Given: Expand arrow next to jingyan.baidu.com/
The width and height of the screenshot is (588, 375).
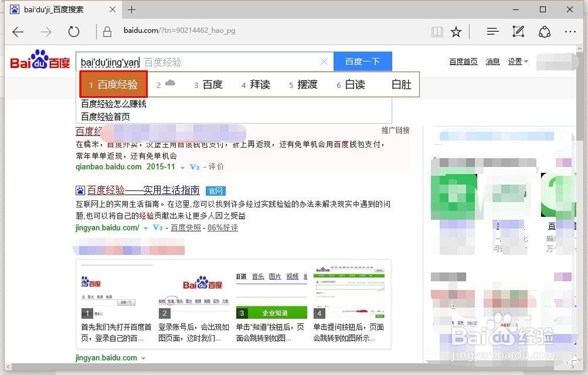Looking at the screenshot, I should point(145,229).
